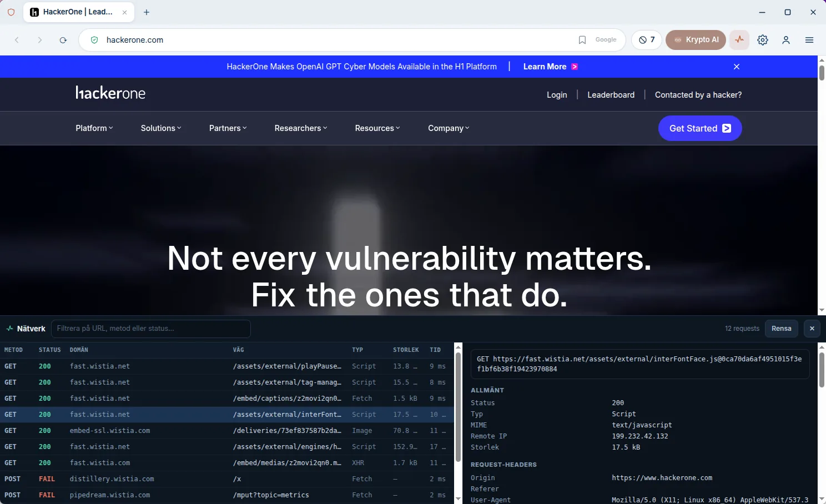
Task: Expand the Resources menu
Action: [x=377, y=128]
